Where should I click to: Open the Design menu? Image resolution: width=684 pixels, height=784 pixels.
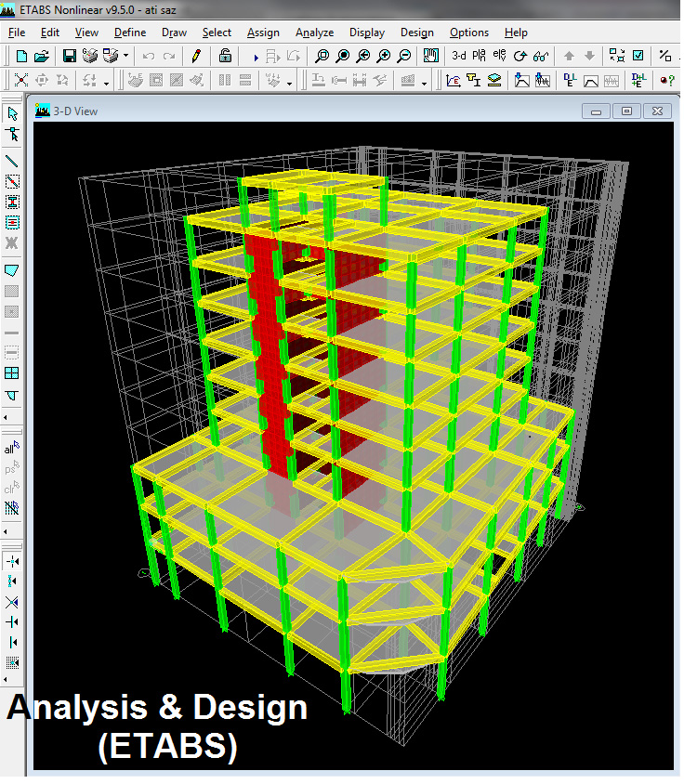click(416, 33)
